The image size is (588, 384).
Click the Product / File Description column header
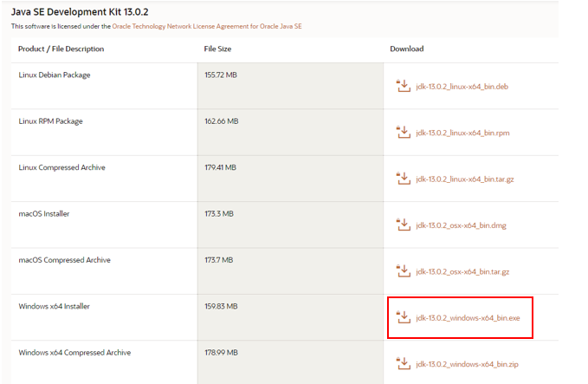coord(61,49)
